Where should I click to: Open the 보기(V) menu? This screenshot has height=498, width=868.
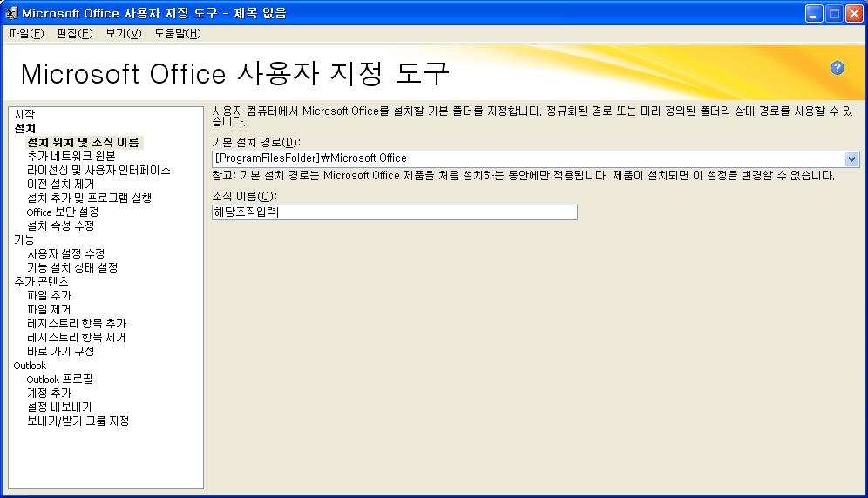coord(124,33)
